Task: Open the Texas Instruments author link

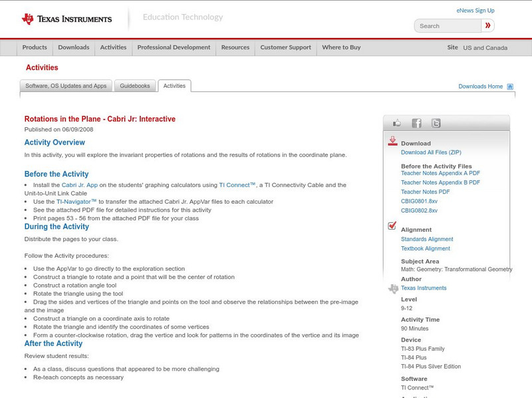Action: (x=424, y=288)
